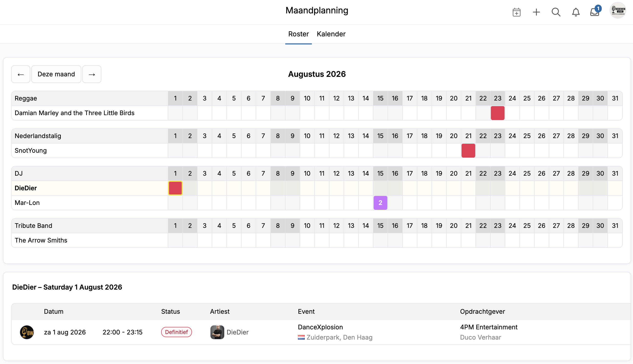Open Mar-Lon's purple block showing 2

click(380, 203)
